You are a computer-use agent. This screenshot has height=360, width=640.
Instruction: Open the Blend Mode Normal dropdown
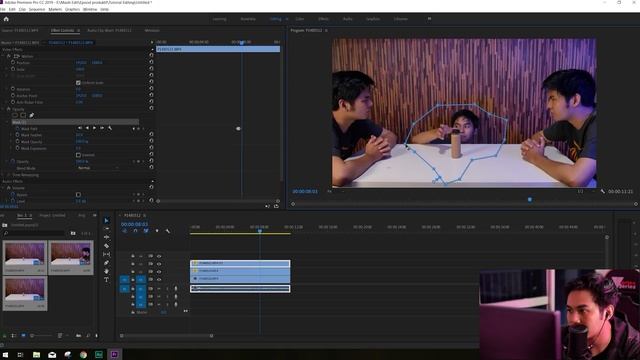[98, 168]
